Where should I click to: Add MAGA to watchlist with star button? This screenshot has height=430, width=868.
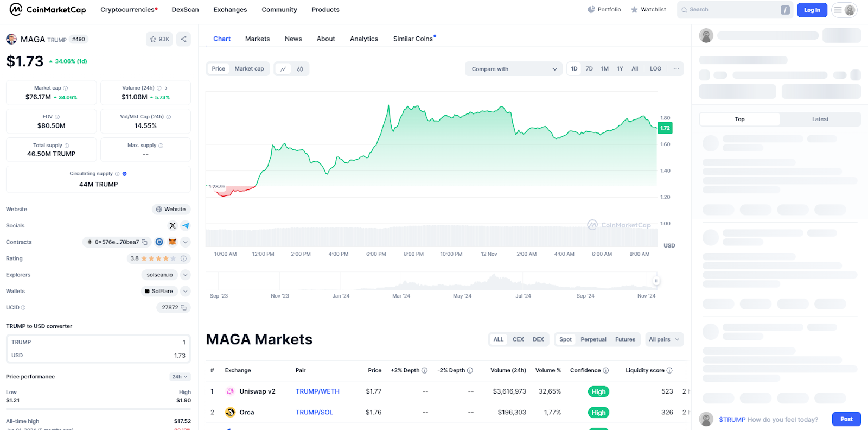pos(159,39)
